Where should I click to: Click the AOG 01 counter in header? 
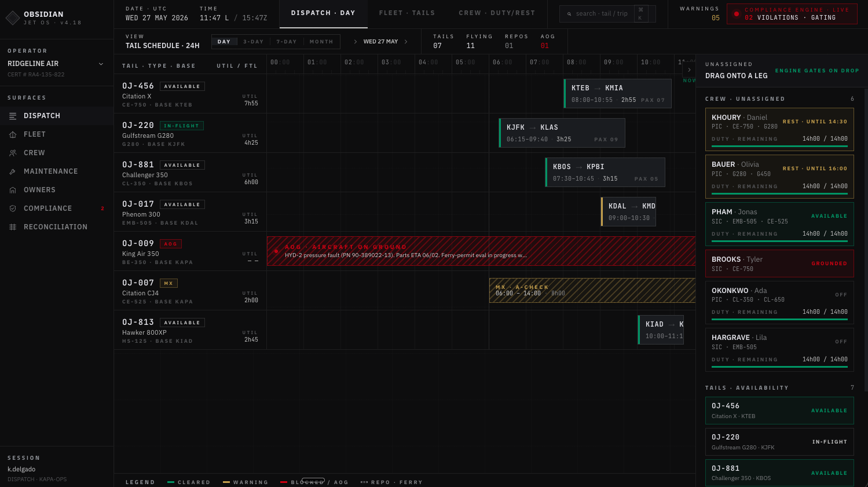(547, 41)
